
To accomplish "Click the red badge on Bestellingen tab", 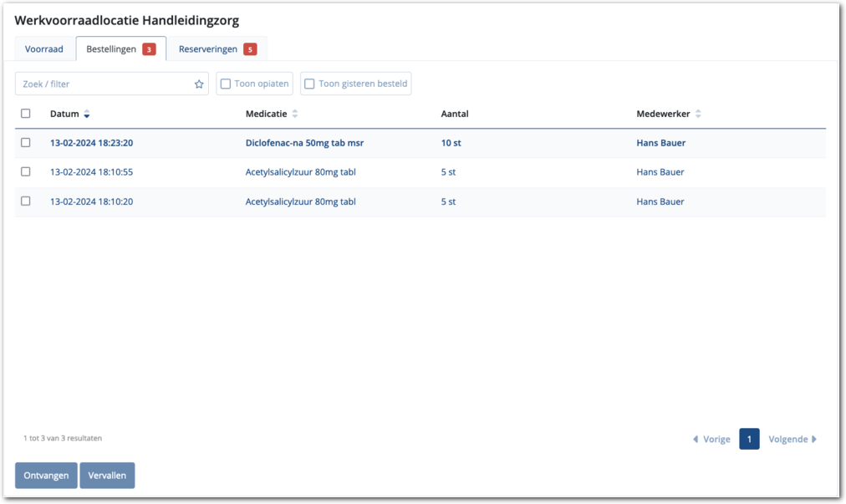I will 149,49.
